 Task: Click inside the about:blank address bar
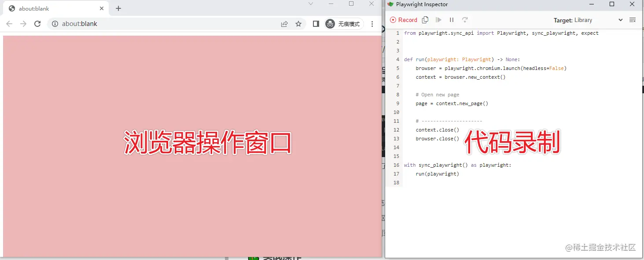pos(132,24)
